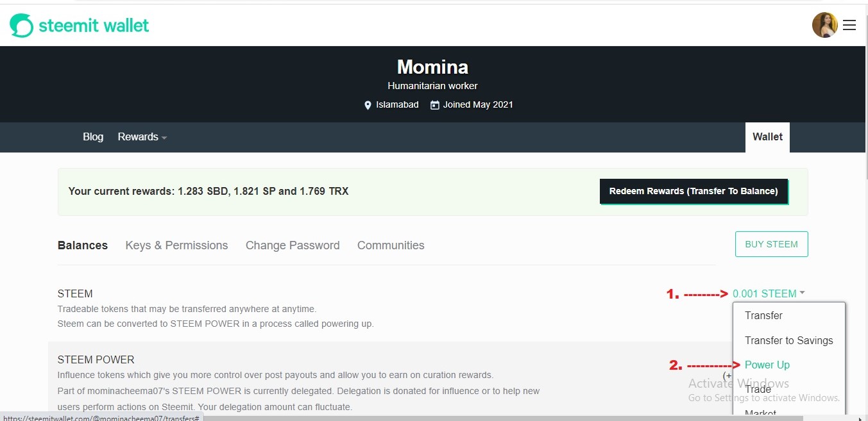Select the Wallet tab
The height and width of the screenshot is (421, 868).
tap(767, 137)
